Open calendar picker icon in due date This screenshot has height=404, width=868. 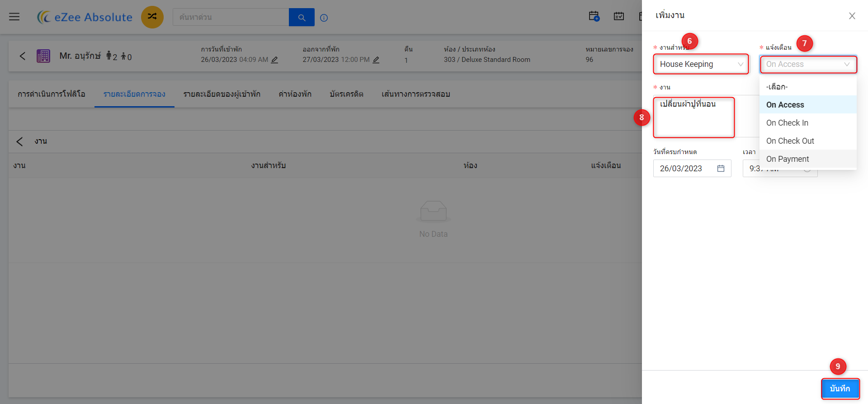[x=721, y=168]
